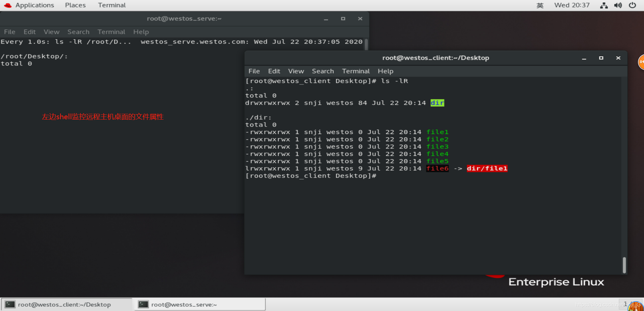Open File menu in westos_client terminal

point(254,71)
